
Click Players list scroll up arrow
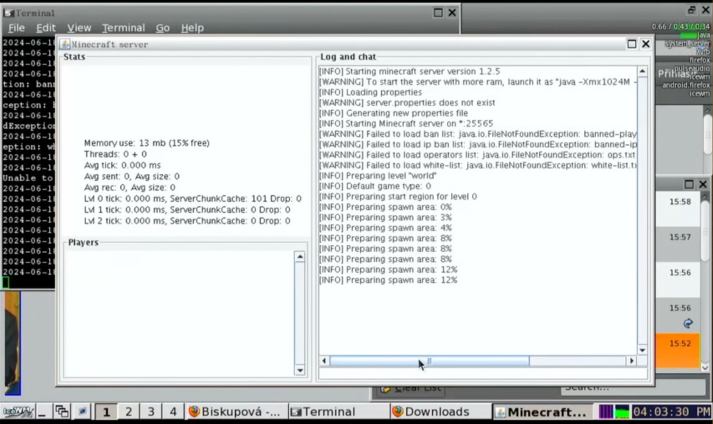coord(300,257)
